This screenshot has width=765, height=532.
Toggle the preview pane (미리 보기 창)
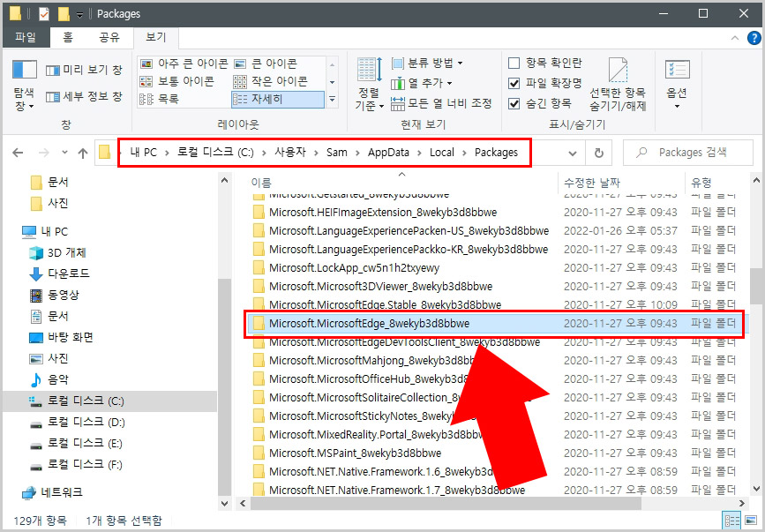click(84, 71)
